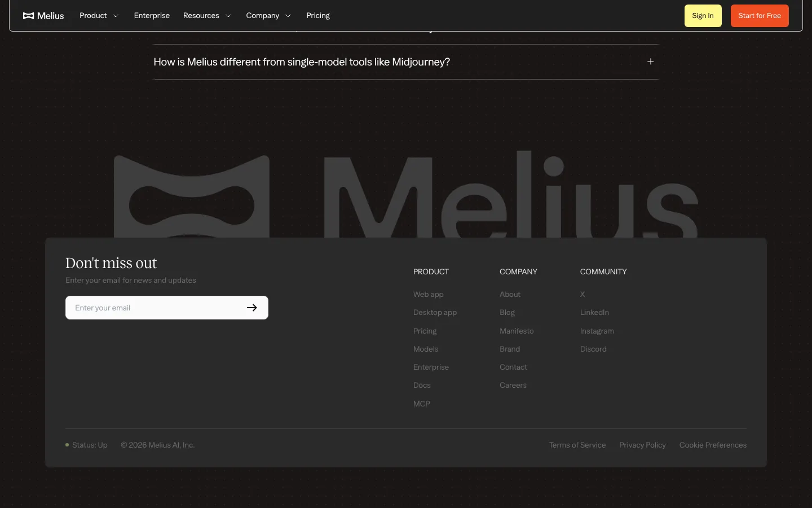Visit the Instagram community link

tap(597, 331)
